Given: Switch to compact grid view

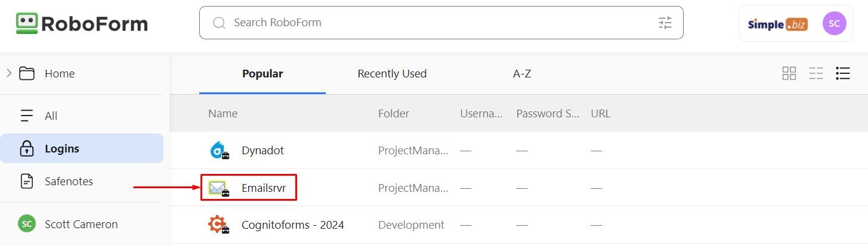Looking at the screenshot, I should (x=816, y=73).
